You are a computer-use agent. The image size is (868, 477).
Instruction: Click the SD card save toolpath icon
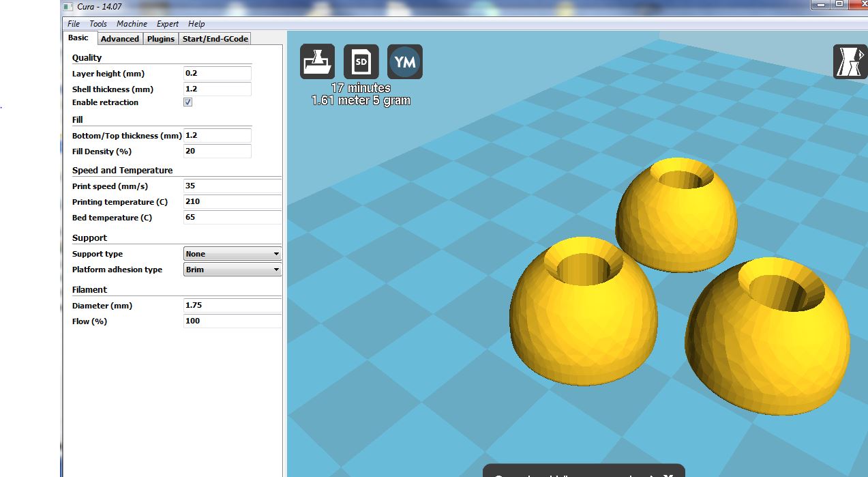coord(361,61)
